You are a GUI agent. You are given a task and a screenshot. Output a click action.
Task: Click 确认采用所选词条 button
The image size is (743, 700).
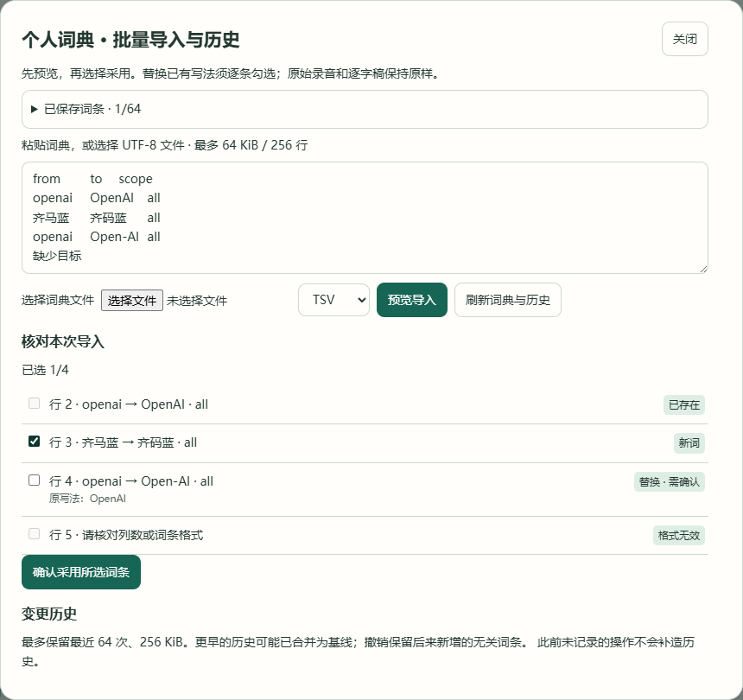point(81,572)
